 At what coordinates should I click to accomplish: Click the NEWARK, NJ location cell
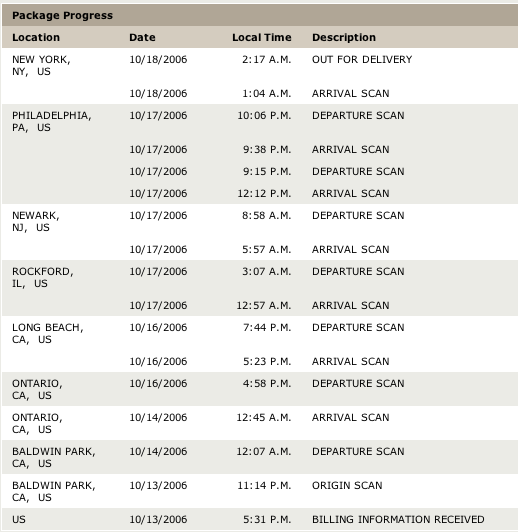coord(36,222)
